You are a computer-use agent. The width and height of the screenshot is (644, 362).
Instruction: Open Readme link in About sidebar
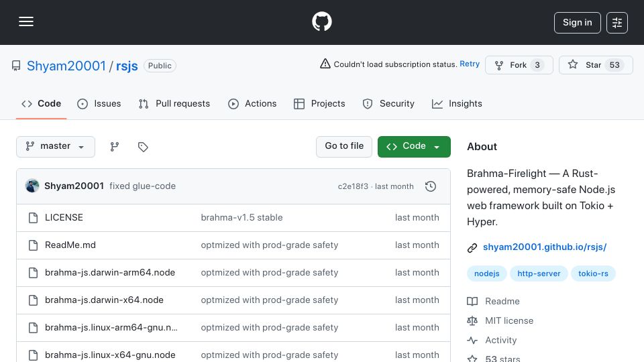tap(502, 301)
